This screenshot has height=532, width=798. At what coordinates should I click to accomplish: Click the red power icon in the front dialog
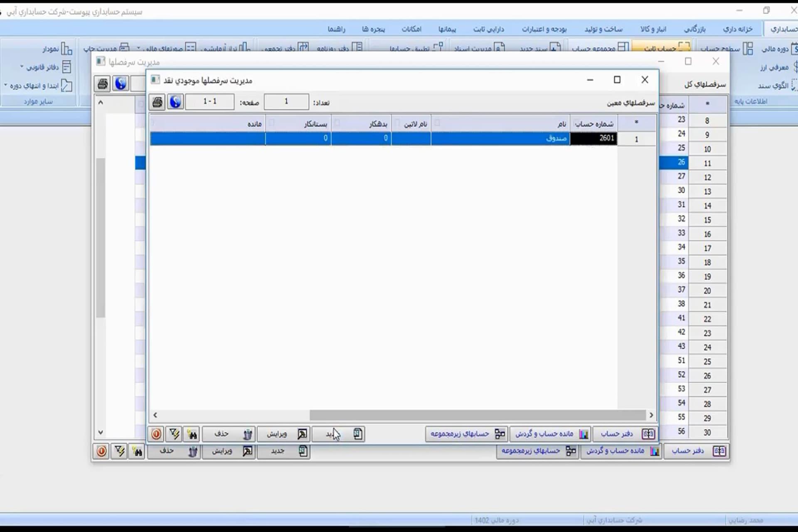156,434
